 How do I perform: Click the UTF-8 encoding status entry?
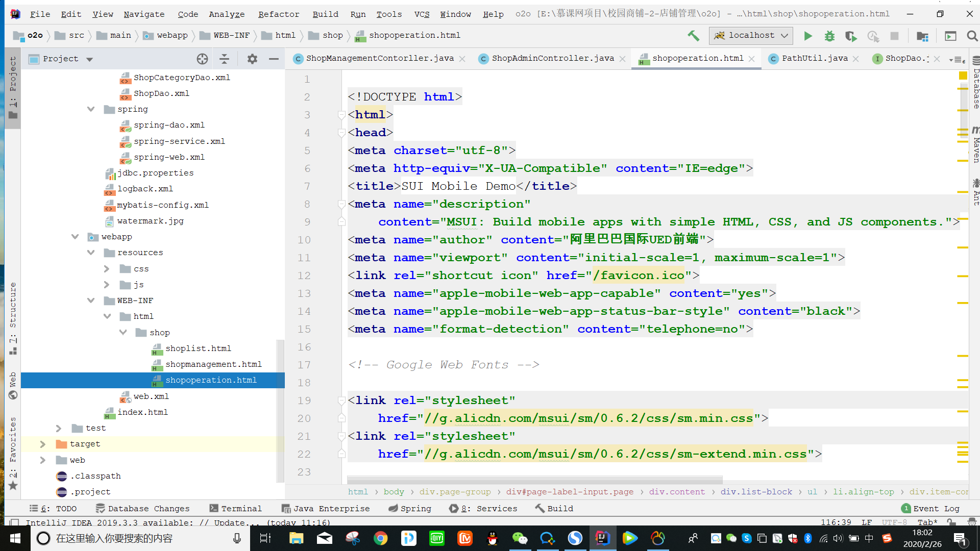coord(894,522)
